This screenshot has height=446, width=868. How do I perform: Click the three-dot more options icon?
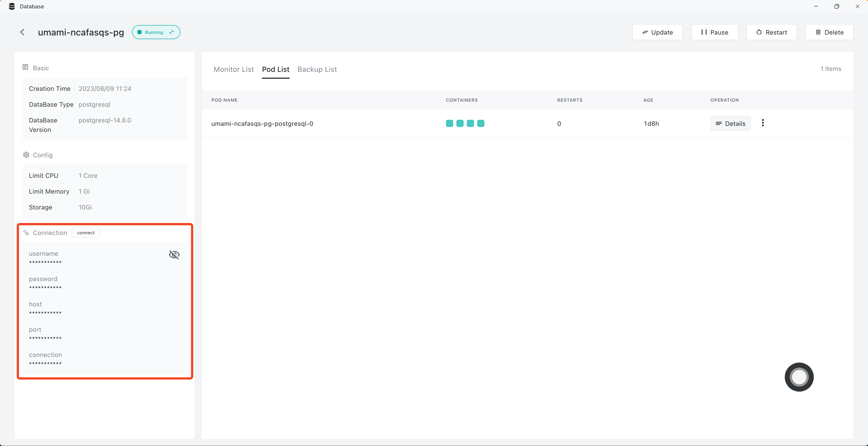[x=763, y=123]
